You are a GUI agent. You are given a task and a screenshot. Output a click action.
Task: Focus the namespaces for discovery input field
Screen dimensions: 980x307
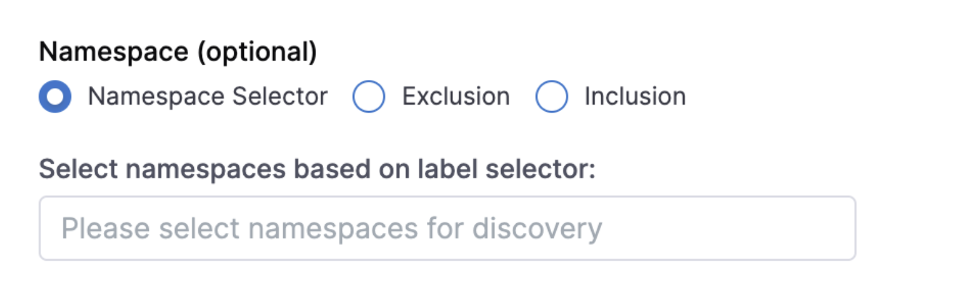[x=447, y=228]
